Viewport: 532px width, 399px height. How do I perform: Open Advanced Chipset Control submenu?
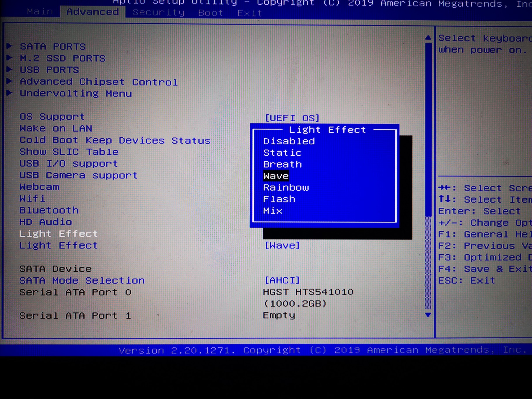click(x=99, y=82)
